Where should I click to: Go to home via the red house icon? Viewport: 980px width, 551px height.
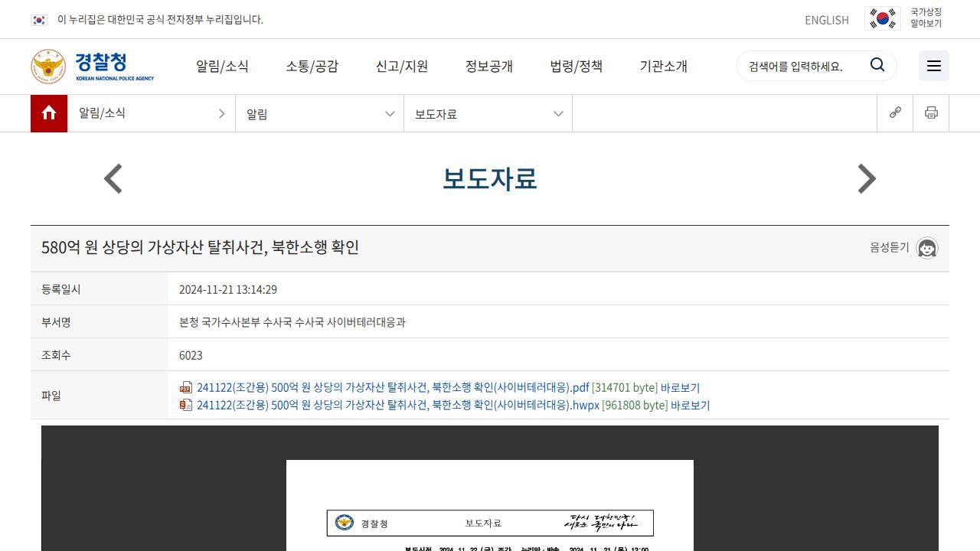pos(49,113)
